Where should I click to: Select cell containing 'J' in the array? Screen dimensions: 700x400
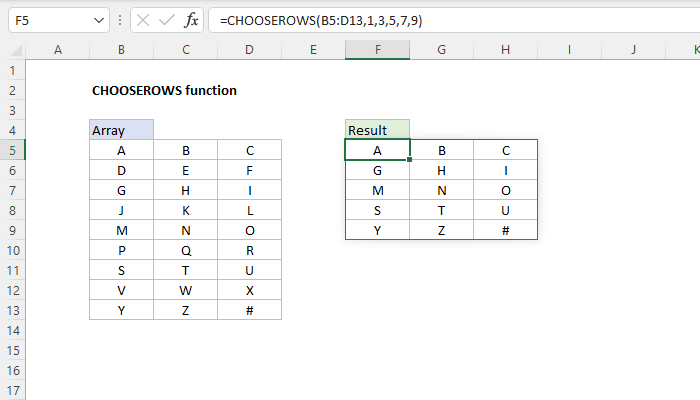pos(121,210)
